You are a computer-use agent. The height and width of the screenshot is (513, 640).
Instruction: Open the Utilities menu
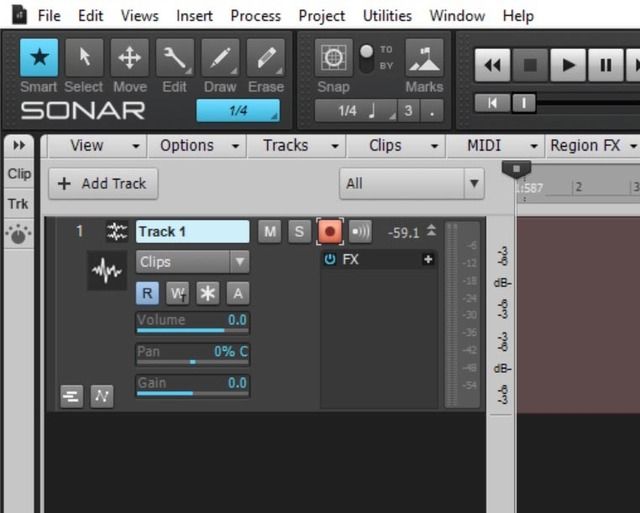(387, 16)
